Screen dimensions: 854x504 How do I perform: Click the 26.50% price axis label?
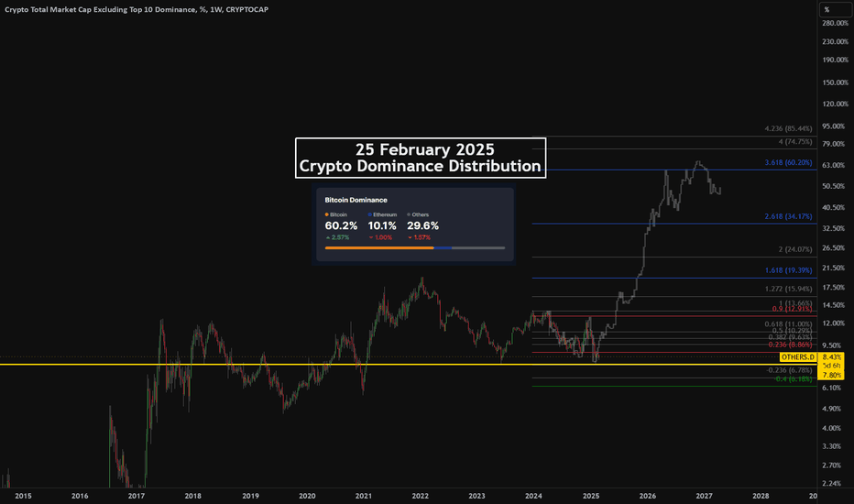tap(833, 248)
